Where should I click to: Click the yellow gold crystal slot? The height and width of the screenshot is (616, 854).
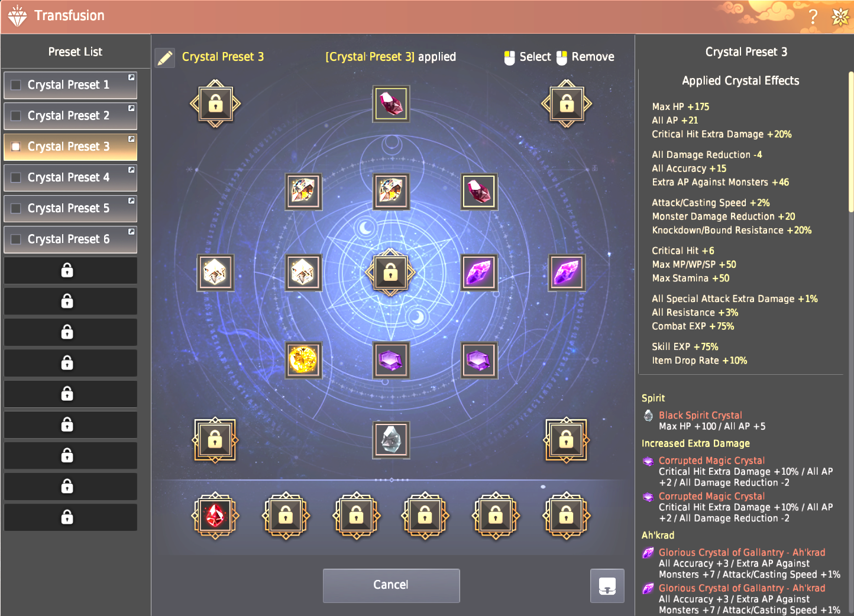pos(303,360)
